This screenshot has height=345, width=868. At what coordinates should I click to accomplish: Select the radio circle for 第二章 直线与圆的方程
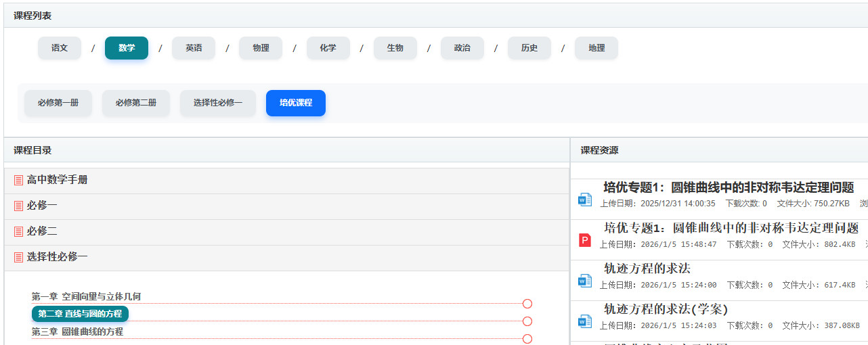527,321
